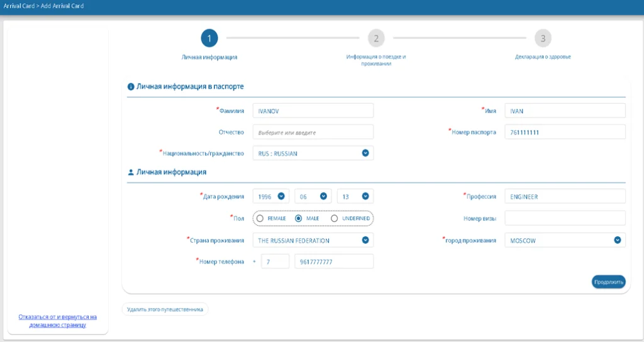Click the Номер визы input field

(564, 218)
